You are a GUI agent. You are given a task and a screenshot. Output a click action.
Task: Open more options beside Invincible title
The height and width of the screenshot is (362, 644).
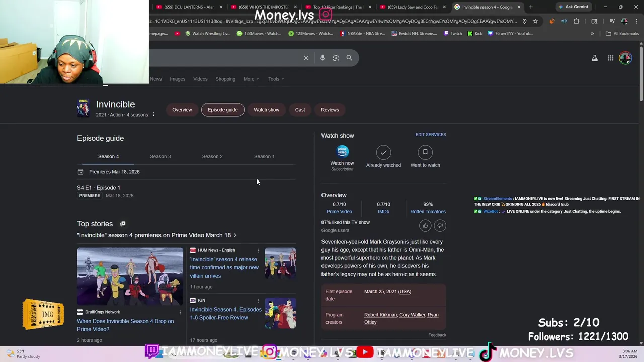tap(153, 115)
